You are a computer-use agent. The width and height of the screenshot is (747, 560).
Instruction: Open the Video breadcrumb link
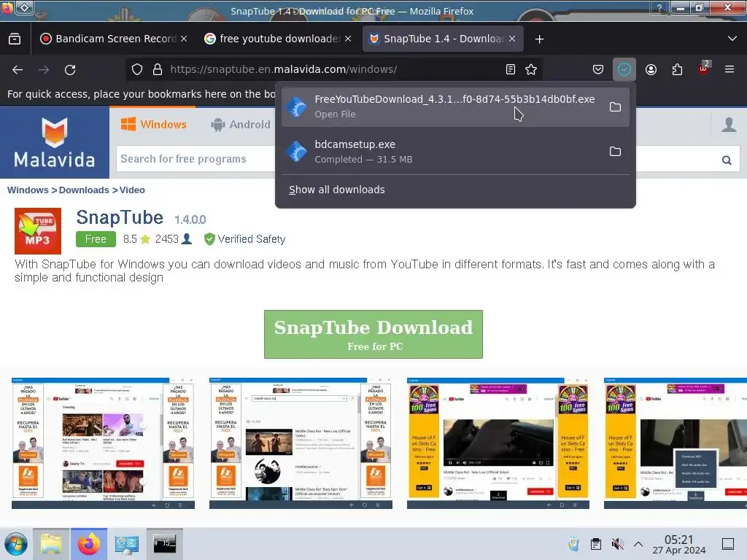point(132,190)
